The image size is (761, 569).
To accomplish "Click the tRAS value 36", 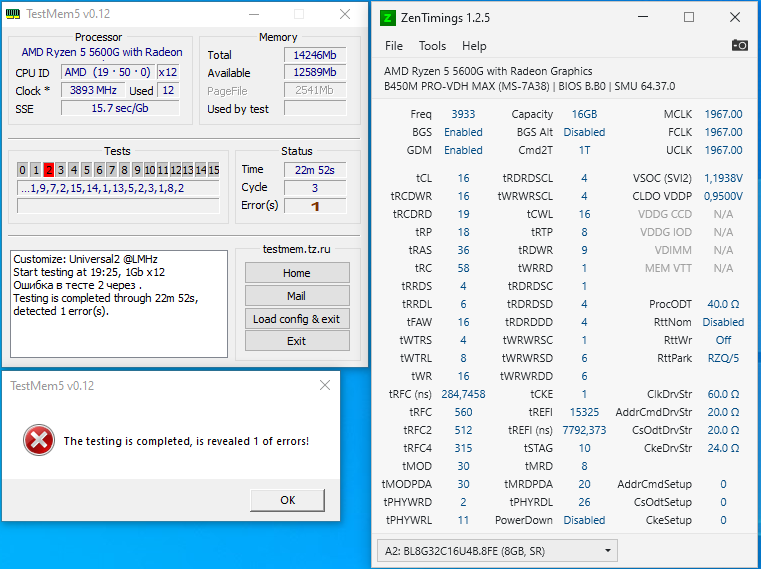I will point(463,250).
